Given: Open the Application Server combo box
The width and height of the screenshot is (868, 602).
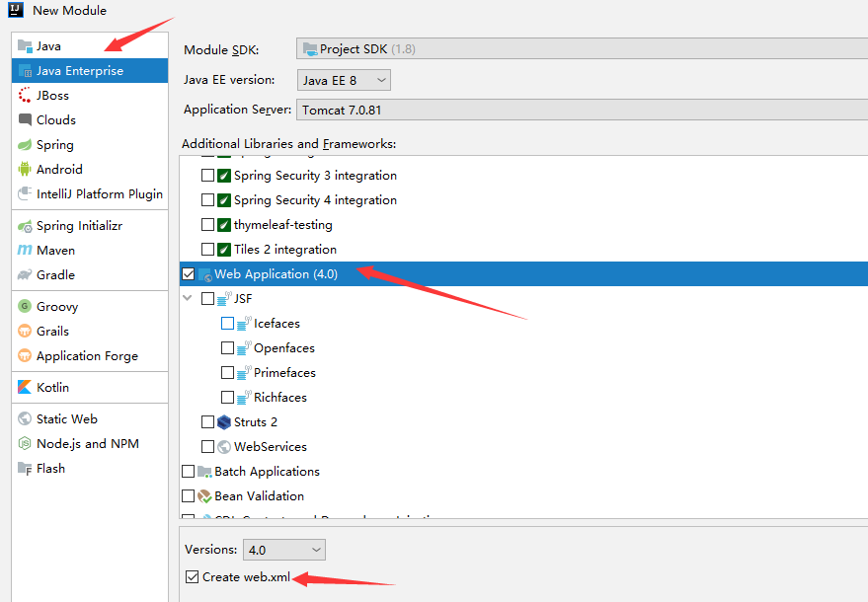Looking at the screenshot, I should pyautogui.click(x=582, y=111).
